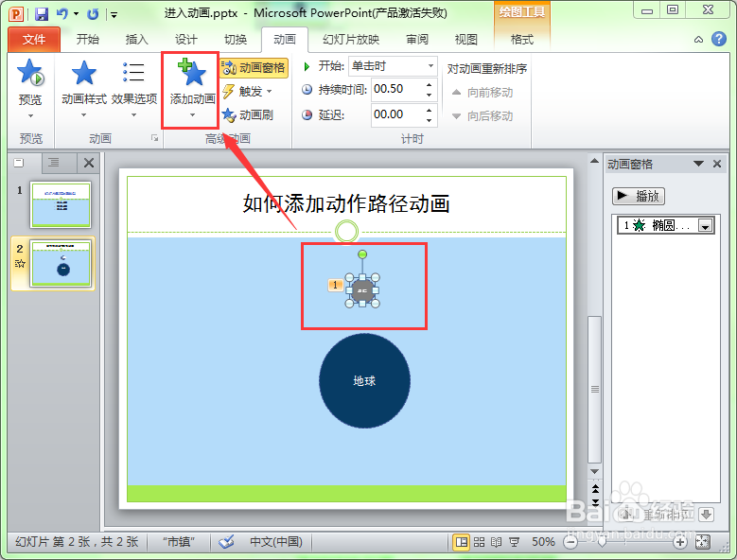737x560 pixels.
Task: Close the animation pane
Action: [717, 164]
